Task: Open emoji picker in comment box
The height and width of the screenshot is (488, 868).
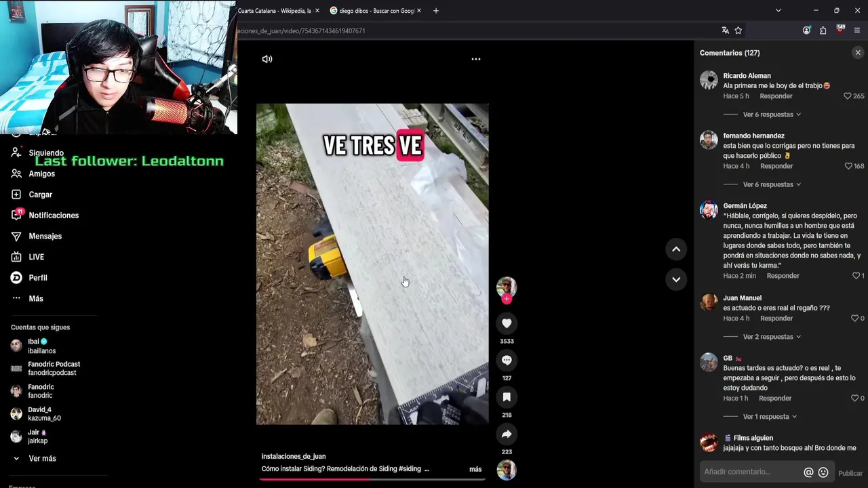Action: point(823,472)
